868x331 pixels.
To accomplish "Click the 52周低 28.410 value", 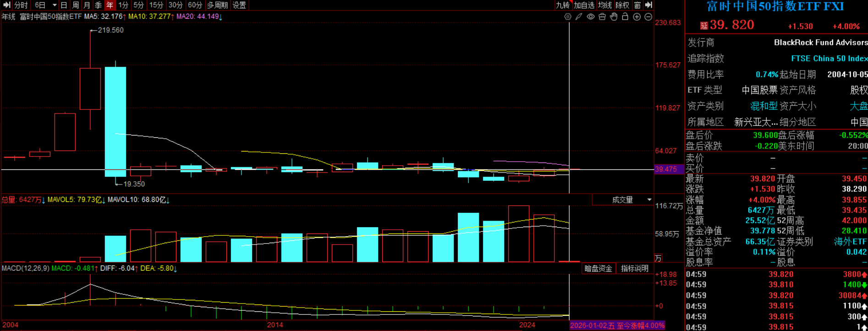I will pos(854,231).
